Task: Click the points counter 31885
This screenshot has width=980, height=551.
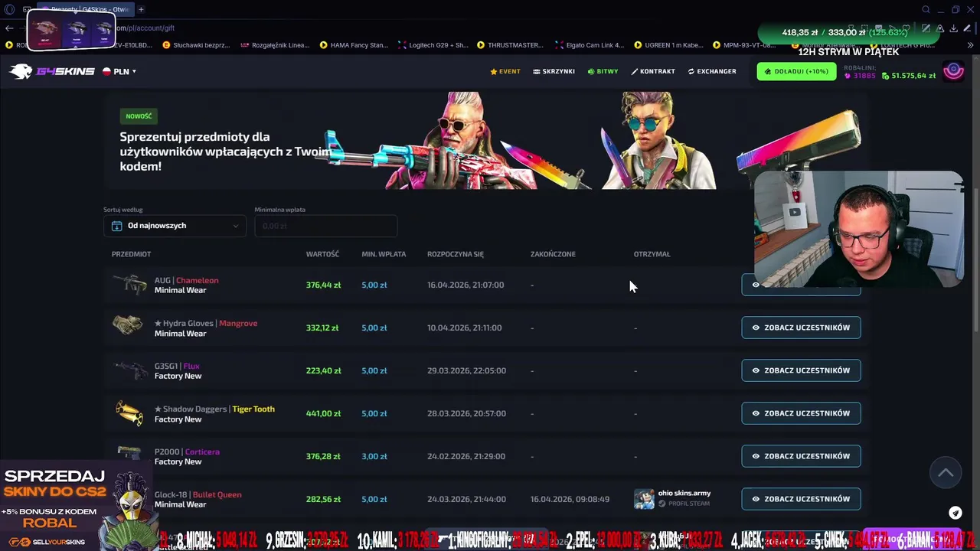Action: pyautogui.click(x=860, y=76)
